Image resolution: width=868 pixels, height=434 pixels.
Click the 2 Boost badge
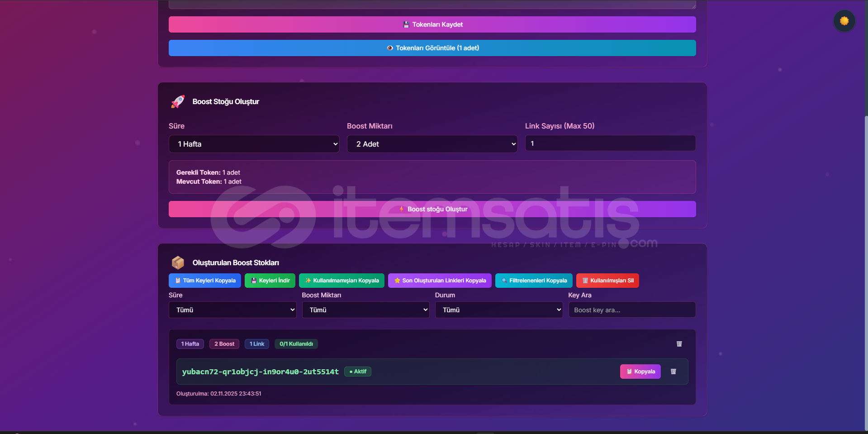click(x=224, y=344)
